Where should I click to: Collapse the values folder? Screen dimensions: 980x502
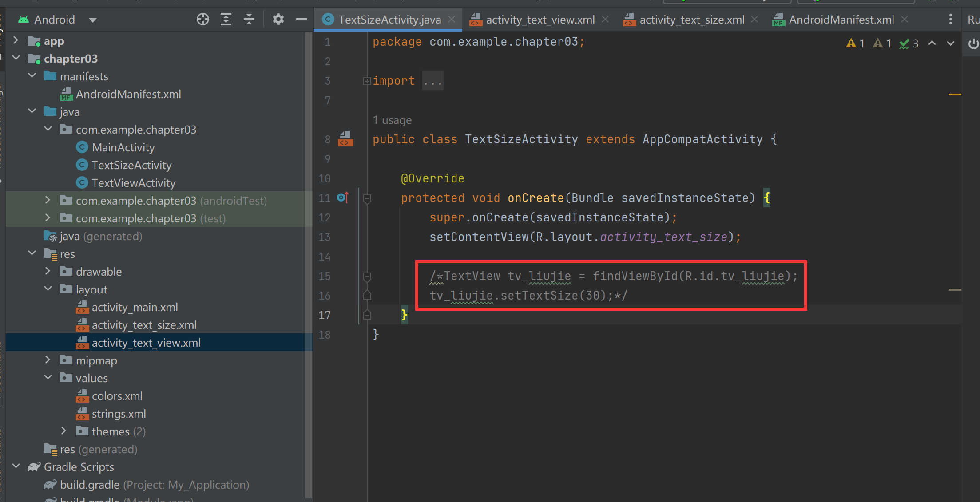point(48,378)
